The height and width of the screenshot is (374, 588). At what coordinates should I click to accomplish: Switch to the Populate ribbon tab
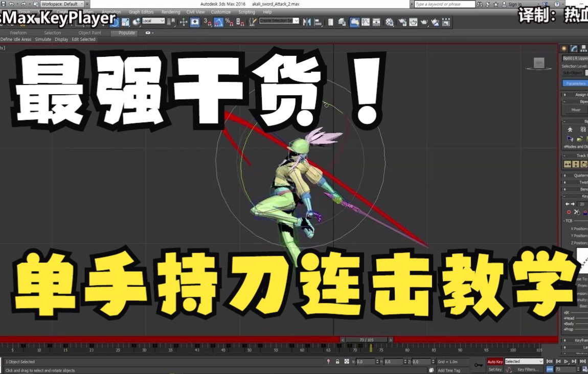[x=127, y=33]
